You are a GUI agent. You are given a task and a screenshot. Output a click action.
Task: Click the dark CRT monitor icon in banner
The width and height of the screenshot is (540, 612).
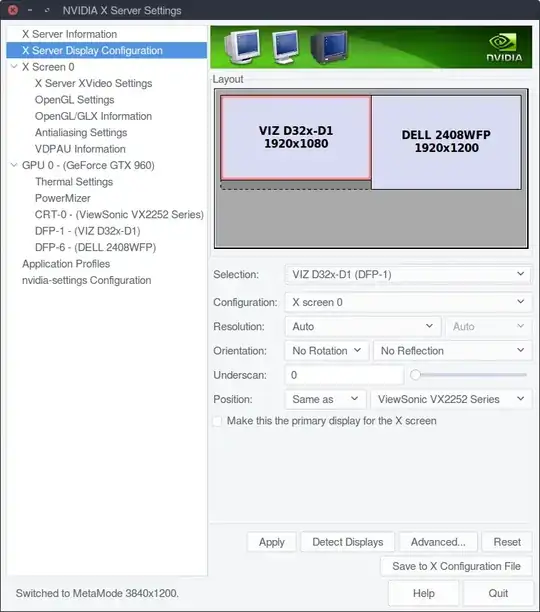tap(329, 47)
